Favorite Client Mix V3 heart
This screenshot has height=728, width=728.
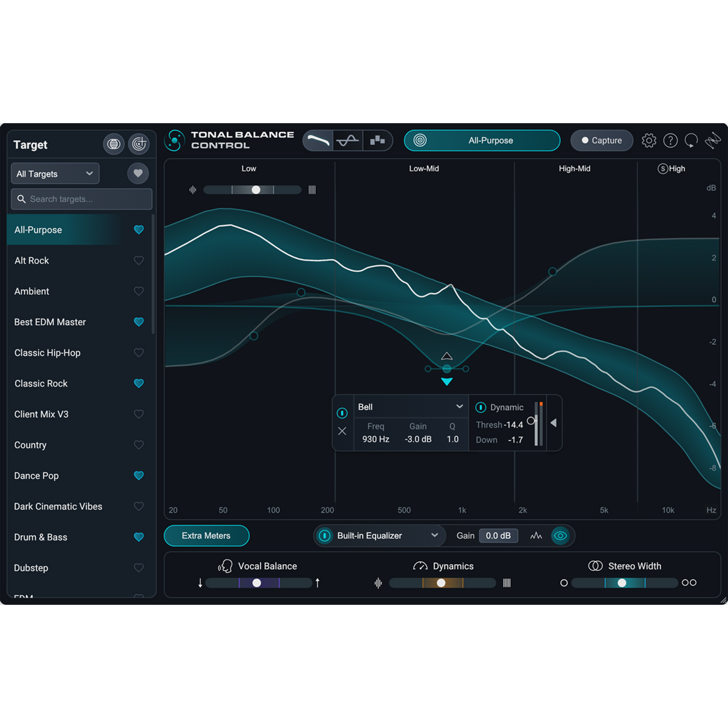click(x=139, y=414)
